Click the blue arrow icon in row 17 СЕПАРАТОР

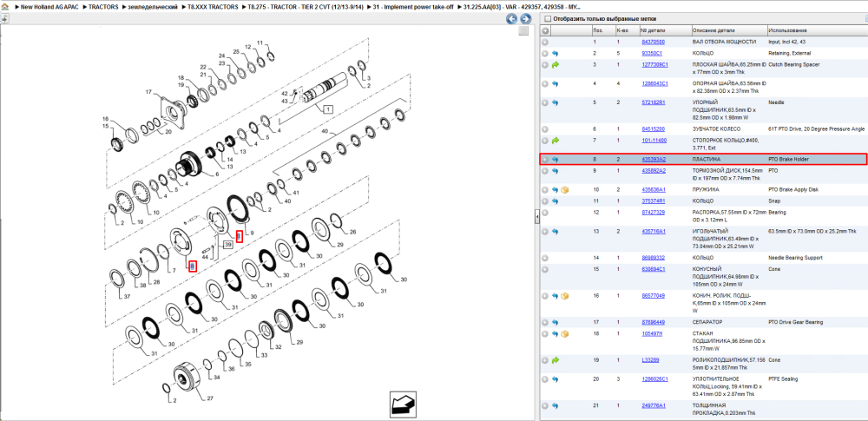(x=556, y=322)
